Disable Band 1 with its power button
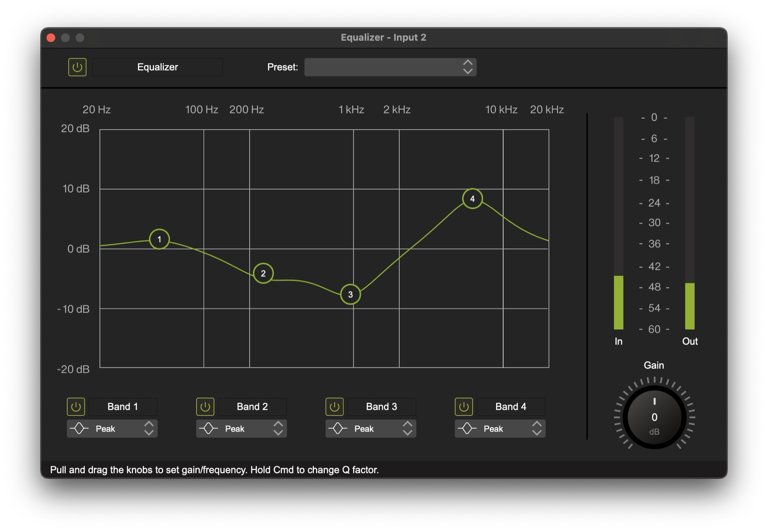This screenshot has height=532, width=768. (76, 406)
